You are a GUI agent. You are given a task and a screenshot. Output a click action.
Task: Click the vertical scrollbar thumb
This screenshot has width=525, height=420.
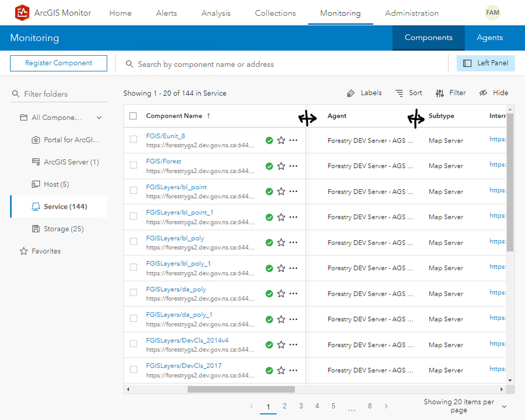click(510, 182)
